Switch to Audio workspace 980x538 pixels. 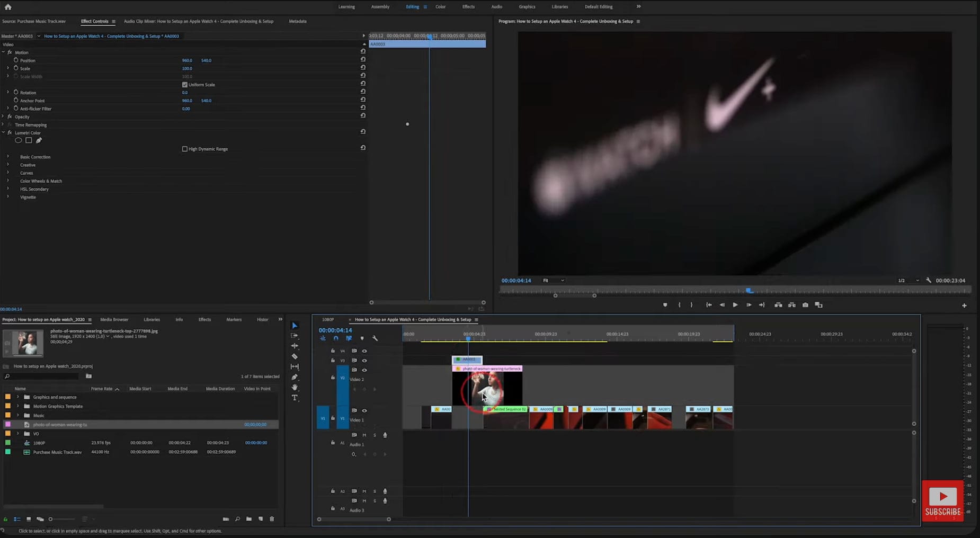pyautogui.click(x=496, y=7)
